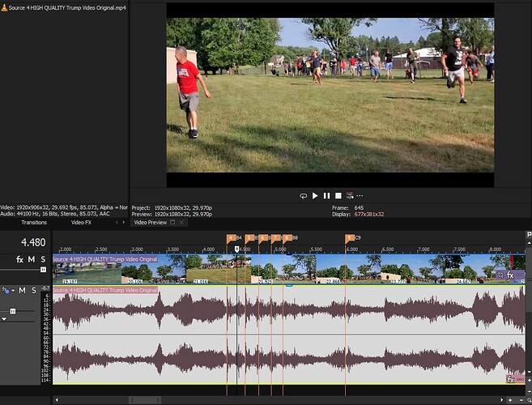Jump to timeline marker 9

point(350,238)
